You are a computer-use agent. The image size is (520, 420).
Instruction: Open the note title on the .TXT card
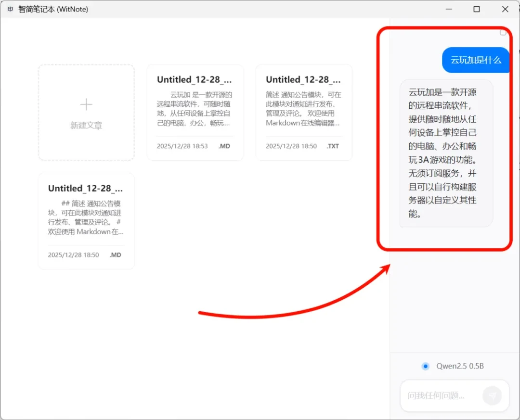pyautogui.click(x=303, y=79)
